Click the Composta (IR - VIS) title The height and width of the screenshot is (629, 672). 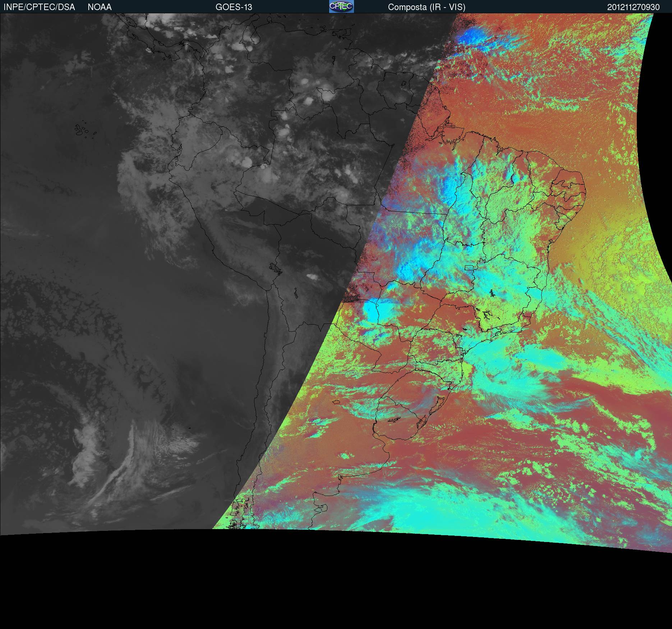[427, 7]
